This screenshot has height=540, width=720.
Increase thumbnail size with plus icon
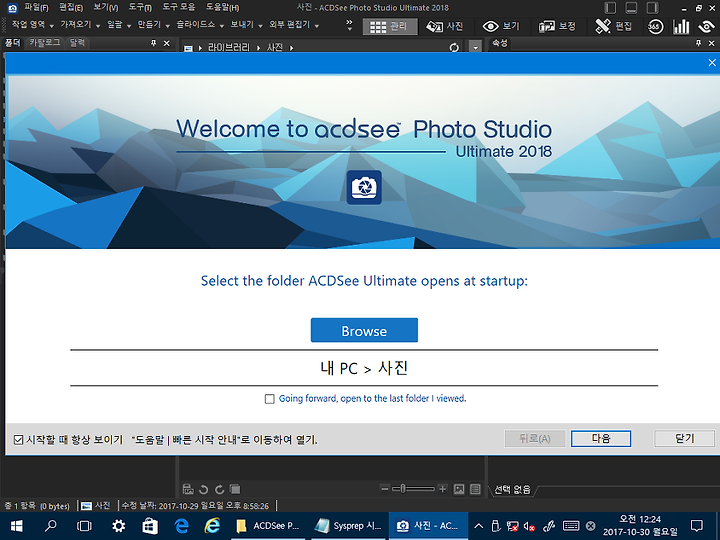pyautogui.click(x=442, y=489)
